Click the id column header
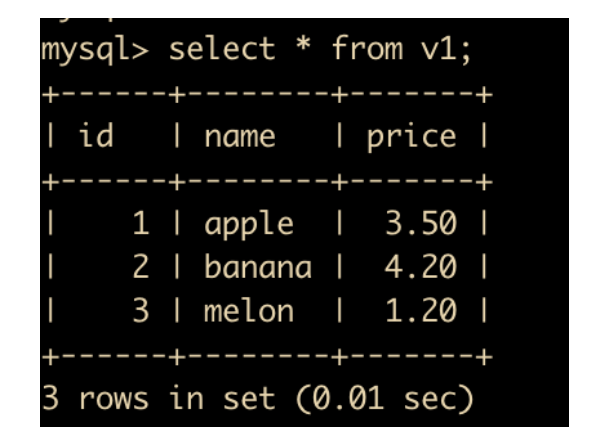The height and width of the screenshot is (438, 594). point(96,135)
